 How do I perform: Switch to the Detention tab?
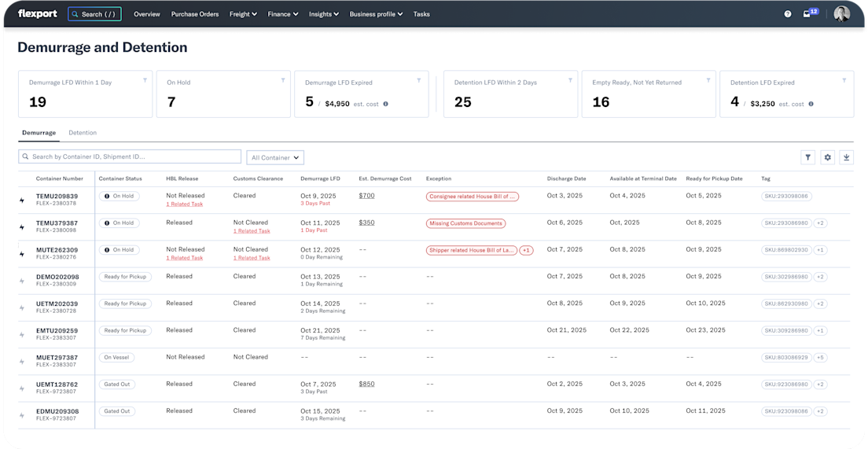pos(83,133)
